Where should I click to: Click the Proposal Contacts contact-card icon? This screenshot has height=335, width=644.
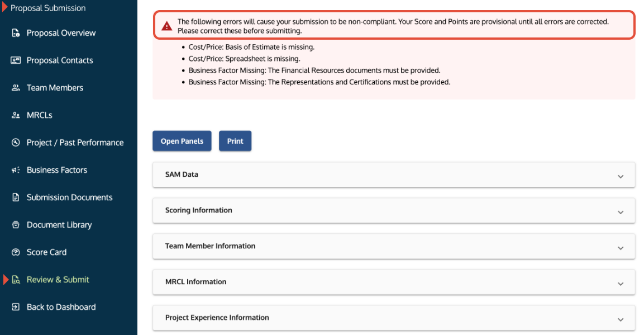point(14,60)
